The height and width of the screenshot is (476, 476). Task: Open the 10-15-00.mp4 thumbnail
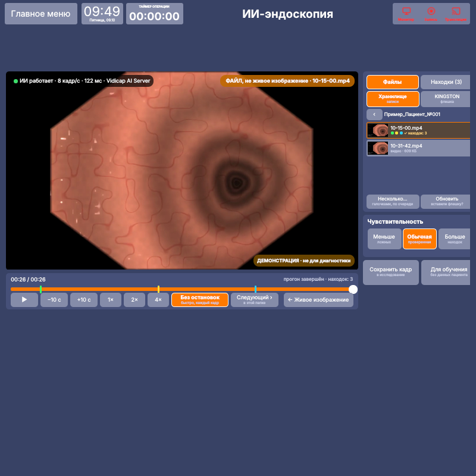point(378,130)
